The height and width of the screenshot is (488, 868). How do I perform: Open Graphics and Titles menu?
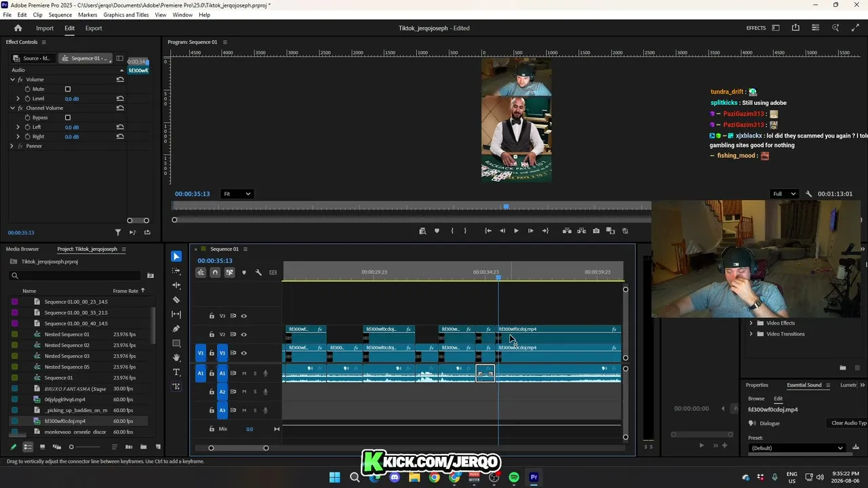(126, 15)
